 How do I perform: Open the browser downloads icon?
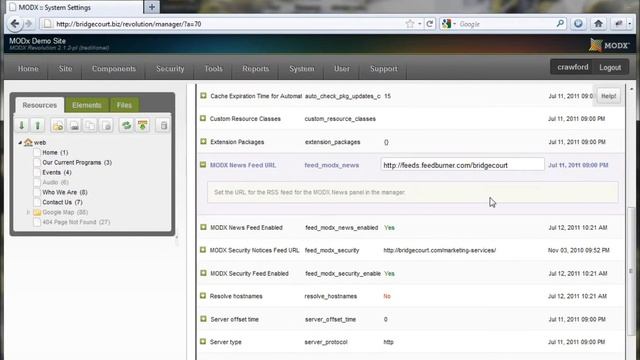[x=578, y=24]
